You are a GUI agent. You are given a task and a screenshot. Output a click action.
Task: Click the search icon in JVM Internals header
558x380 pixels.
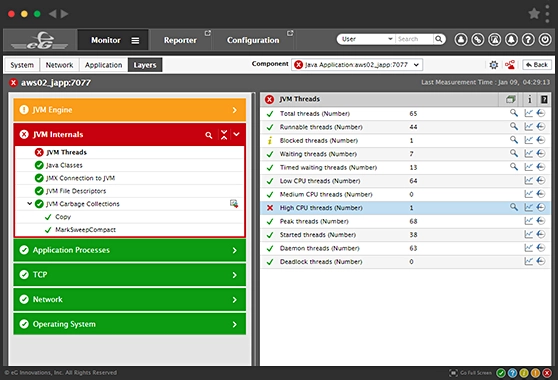[x=209, y=135]
